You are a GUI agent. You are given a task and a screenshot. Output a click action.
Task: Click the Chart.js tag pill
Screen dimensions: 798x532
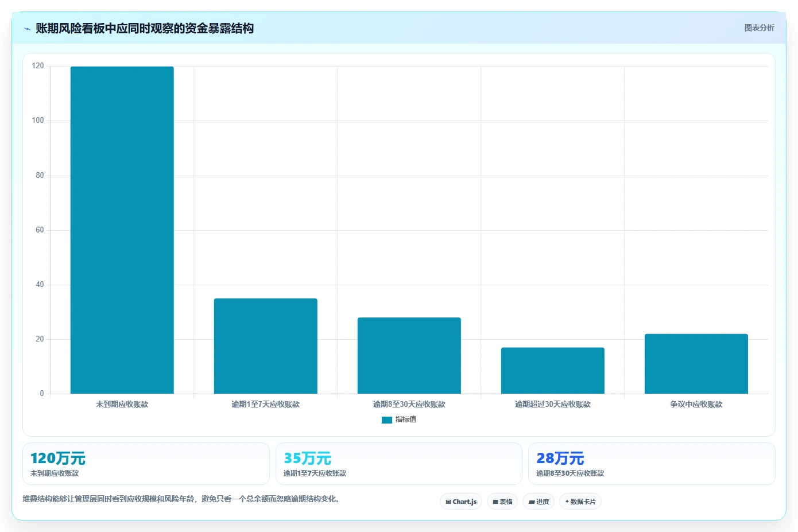pyautogui.click(x=461, y=502)
